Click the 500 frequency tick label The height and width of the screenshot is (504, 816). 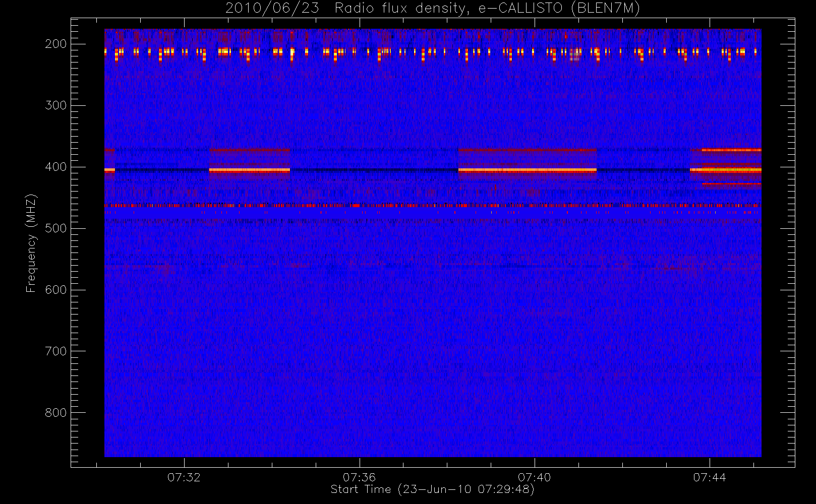coord(55,228)
